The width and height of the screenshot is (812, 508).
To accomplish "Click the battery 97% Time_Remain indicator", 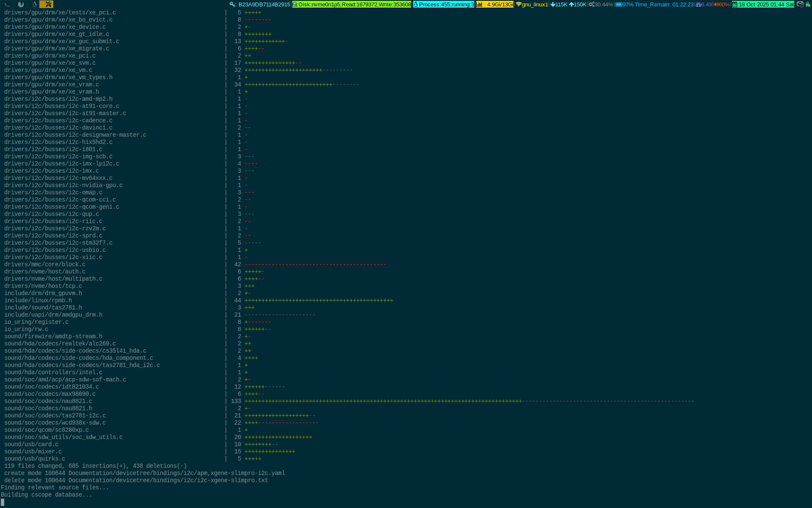I will [654, 4].
